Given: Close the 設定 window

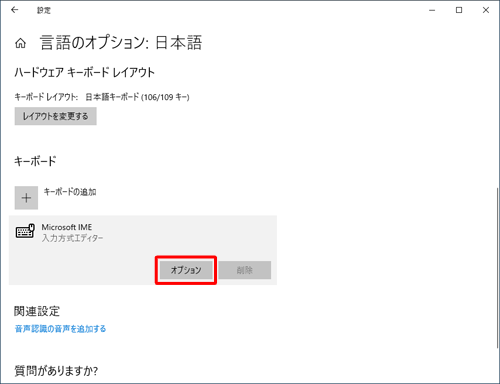Looking at the screenshot, I should 486,10.
